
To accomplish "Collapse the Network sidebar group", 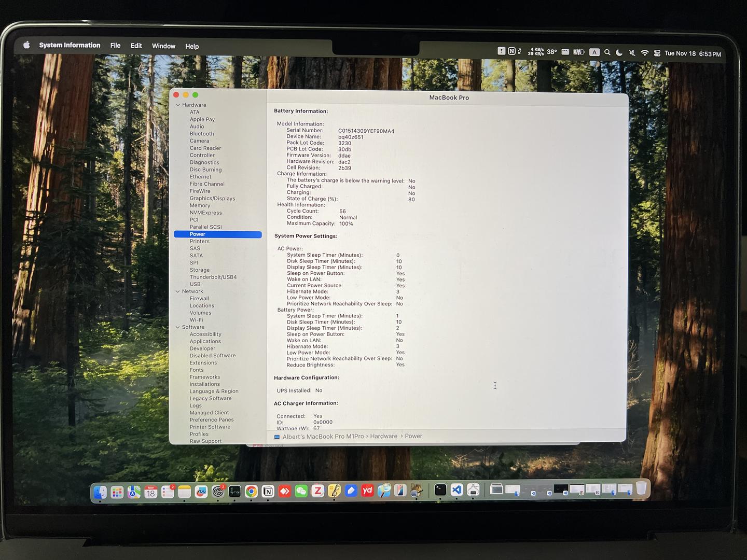I will click(x=178, y=291).
